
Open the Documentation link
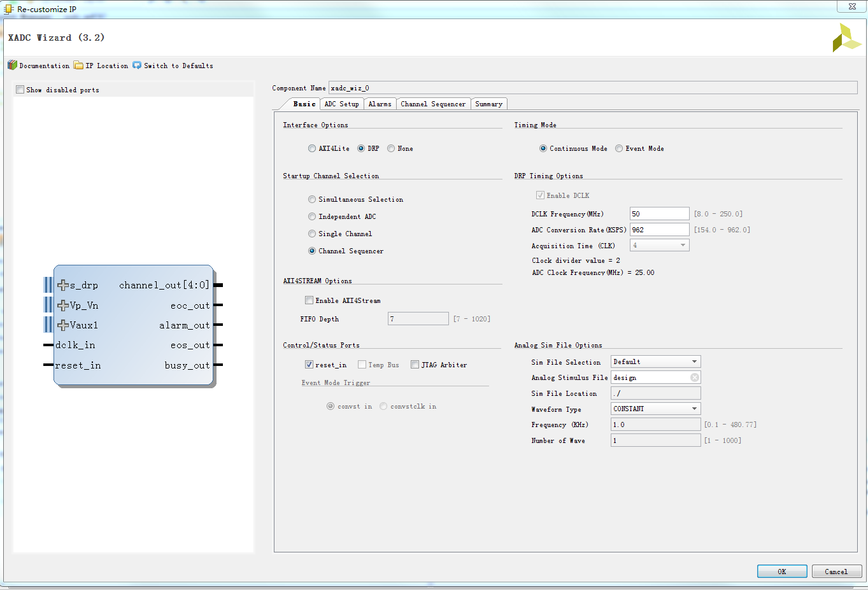coord(45,66)
